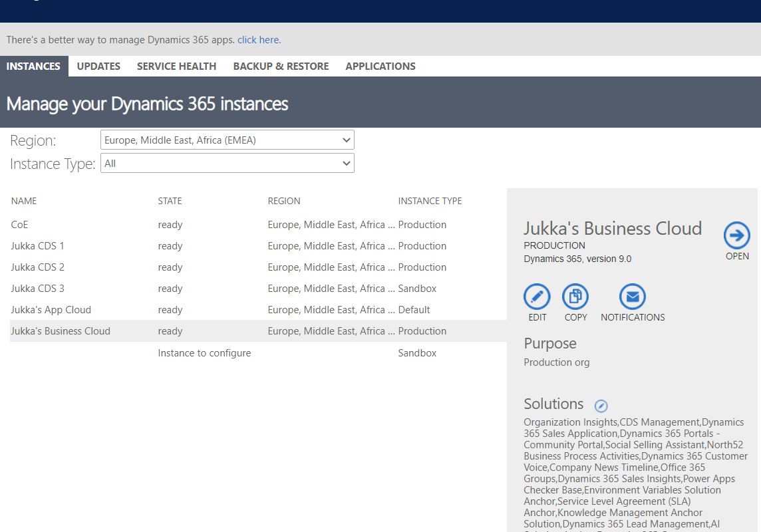Select the Jukka CDS 2 instance
This screenshot has width=761, height=532.
(x=258, y=267)
